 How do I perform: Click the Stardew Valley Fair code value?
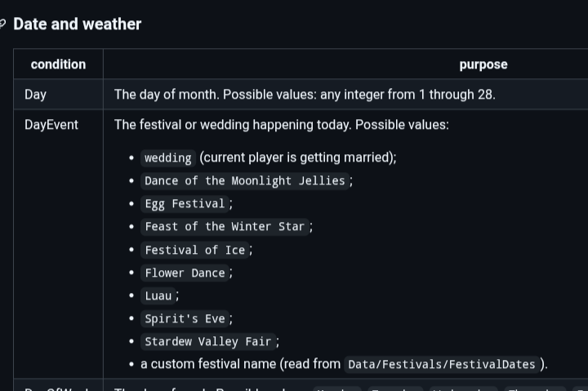(207, 341)
